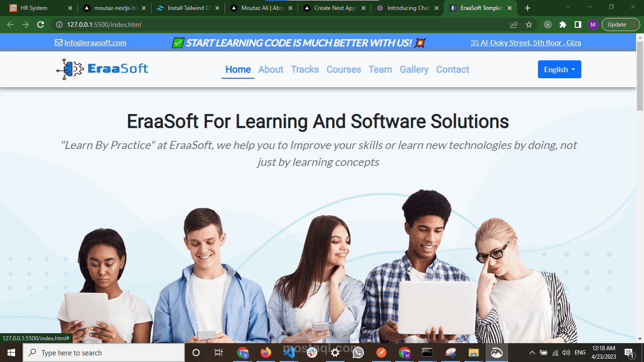
Task: Open Chrome with D profile from taskbar
Action: click(243, 353)
